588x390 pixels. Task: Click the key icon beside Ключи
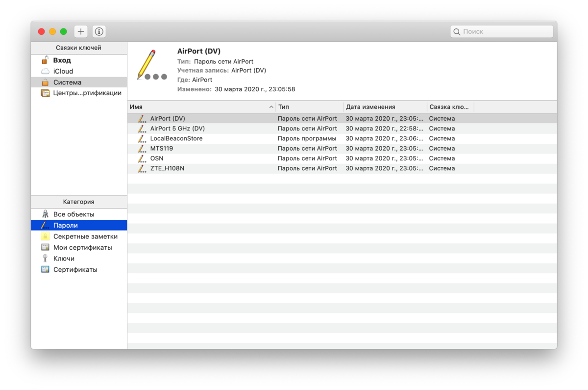[45, 259]
